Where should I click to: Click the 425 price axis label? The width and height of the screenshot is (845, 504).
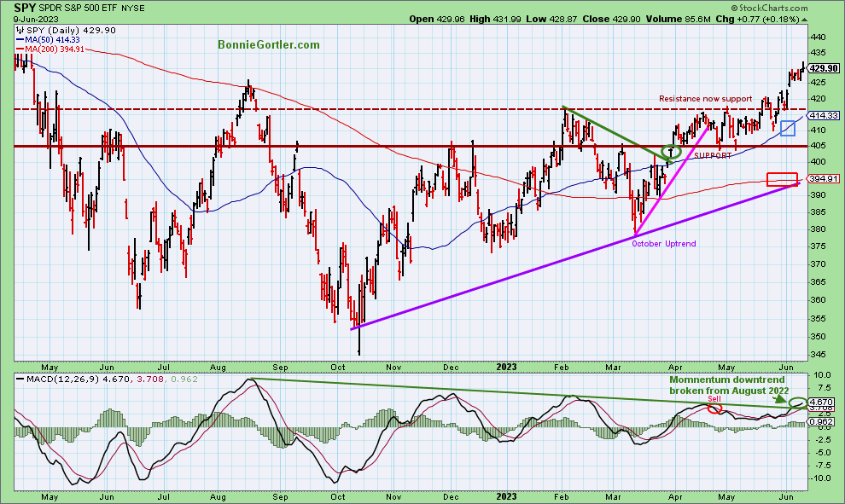pos(818,83)
